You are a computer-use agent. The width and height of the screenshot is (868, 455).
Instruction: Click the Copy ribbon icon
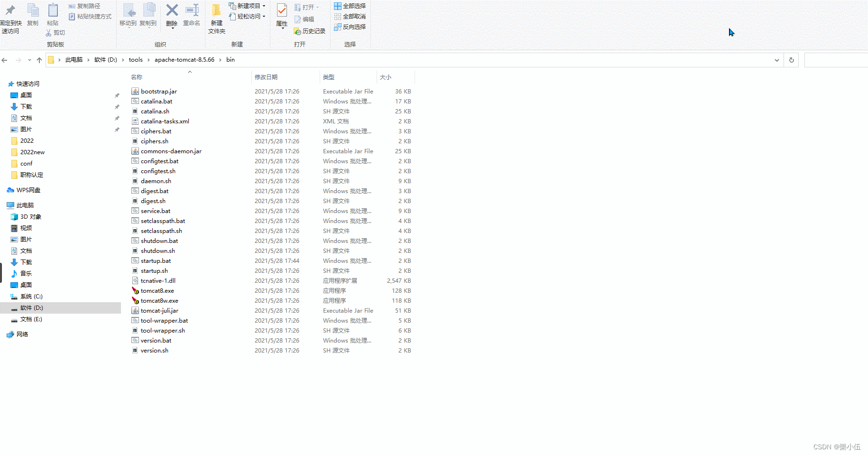[x=33, y=10]
